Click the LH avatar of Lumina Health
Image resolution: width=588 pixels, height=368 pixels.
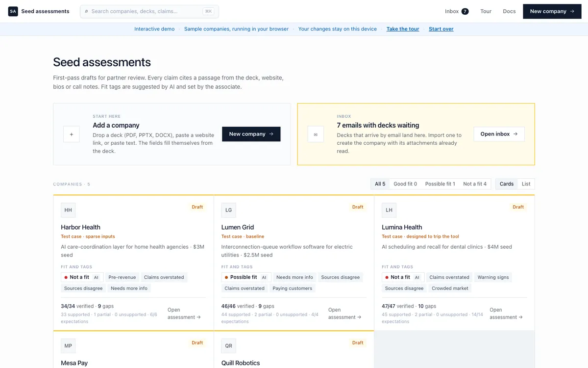point(389,210)
